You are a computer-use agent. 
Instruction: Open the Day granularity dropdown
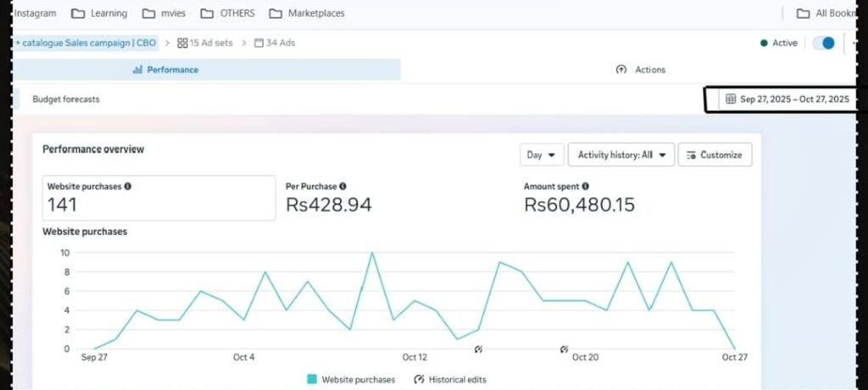pos(541,155)
